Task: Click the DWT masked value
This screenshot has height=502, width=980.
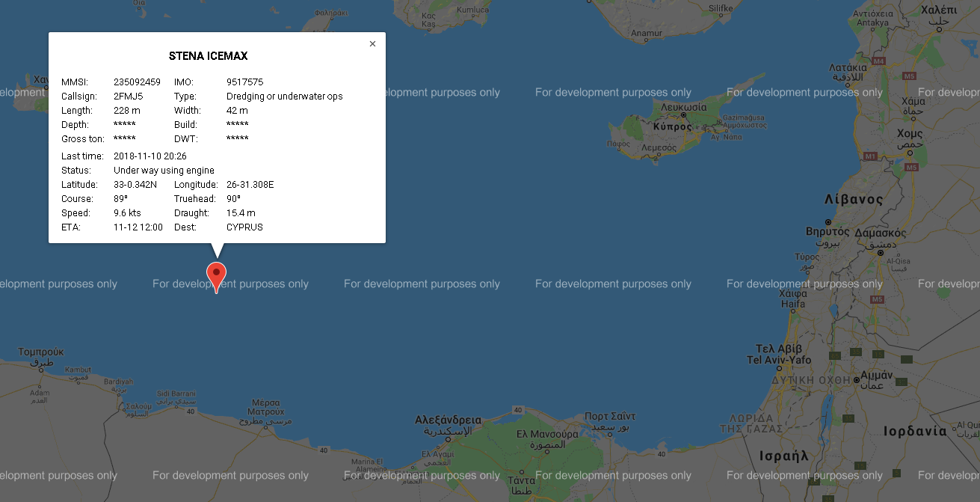Action: (x=237, y=139)
